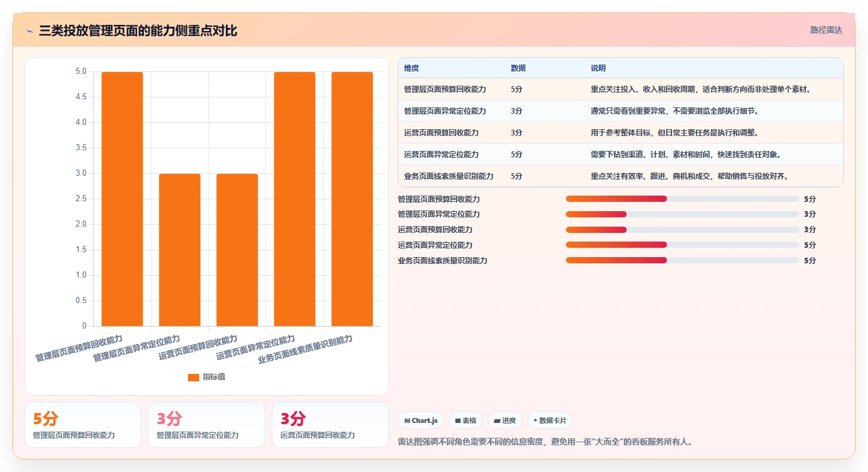Select the 表格 chip
The height and width of the screenshot is (472, 868).
pyautogui.click(x=465, y=420)
